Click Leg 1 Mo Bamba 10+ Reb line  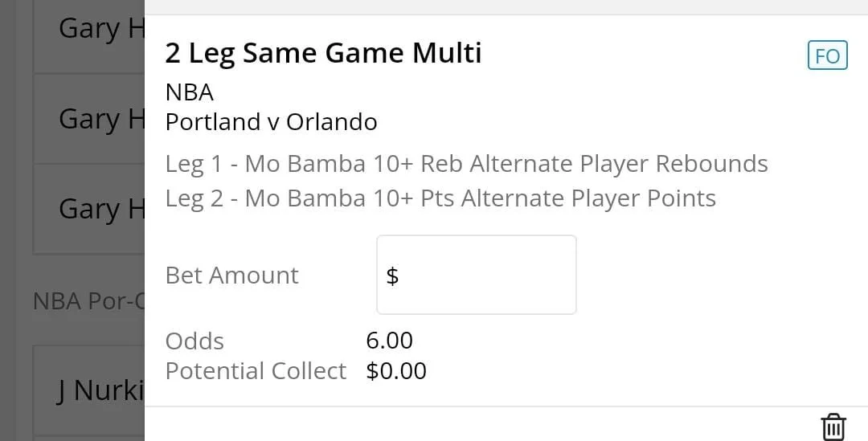pyautogui.click(x=466, y=164)
